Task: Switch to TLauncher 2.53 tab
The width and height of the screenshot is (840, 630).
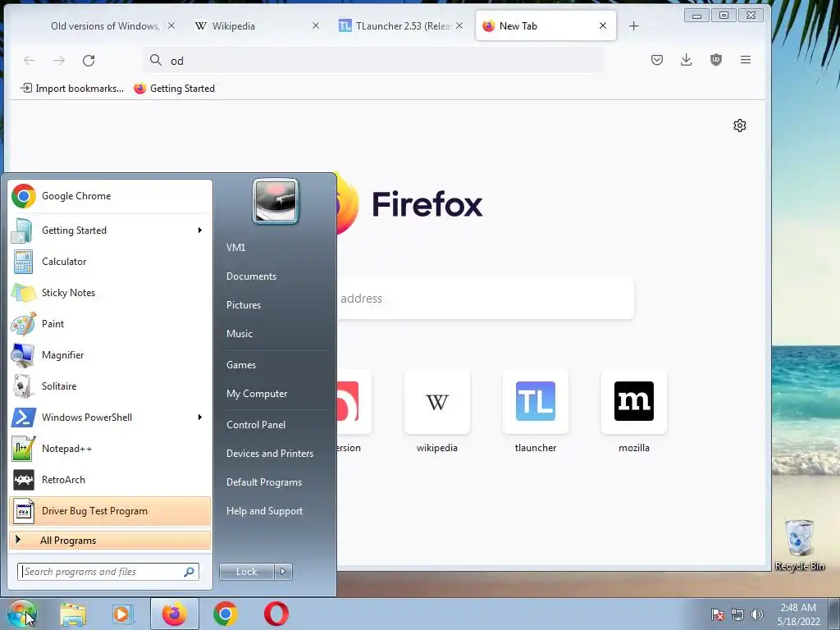Action: coord(400,25)
